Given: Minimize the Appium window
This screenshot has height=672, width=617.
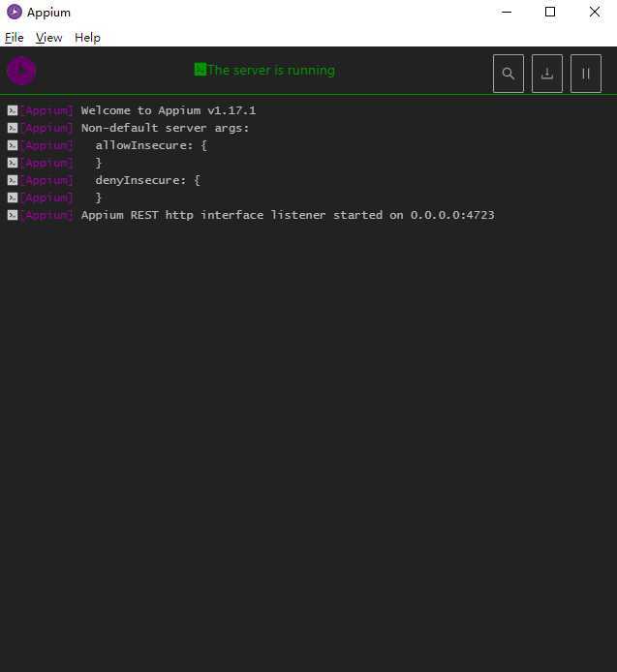Looking at the screenshot, I should (x=507, y=12).
